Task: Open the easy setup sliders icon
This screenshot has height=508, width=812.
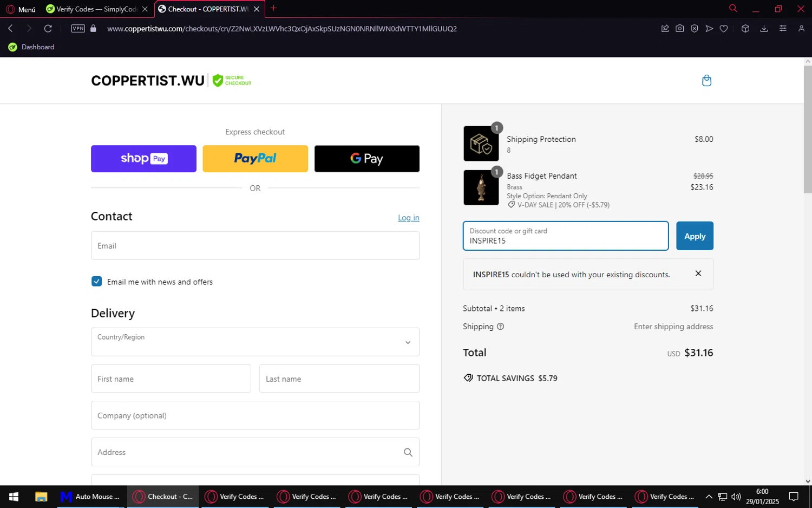Action: [x=783, y=29]
